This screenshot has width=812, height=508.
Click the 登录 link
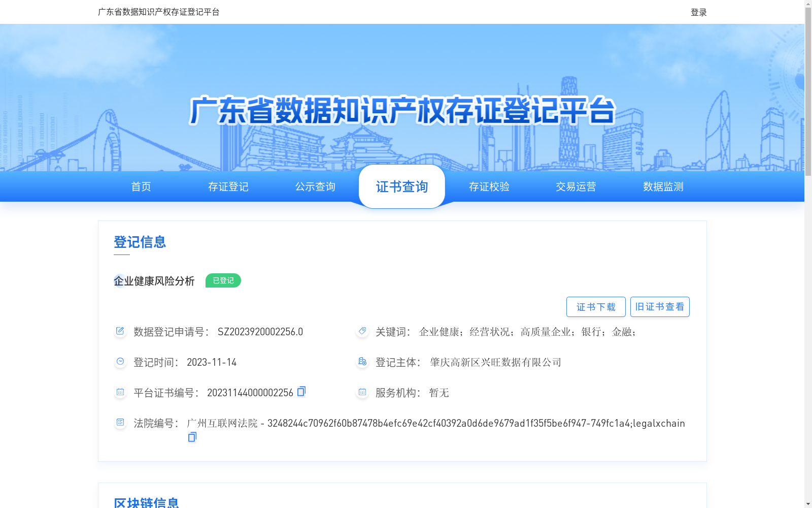click(699, 12)
